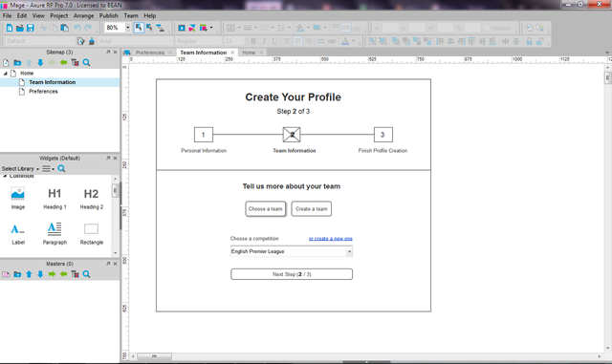Toggle center text alignment
The width and height of the screenshot is (612, 364).
[x=297, y=41]
